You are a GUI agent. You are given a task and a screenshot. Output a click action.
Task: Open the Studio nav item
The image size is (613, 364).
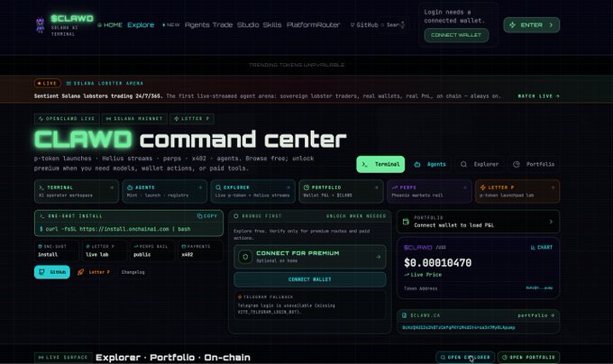click(x=248, y=25)
